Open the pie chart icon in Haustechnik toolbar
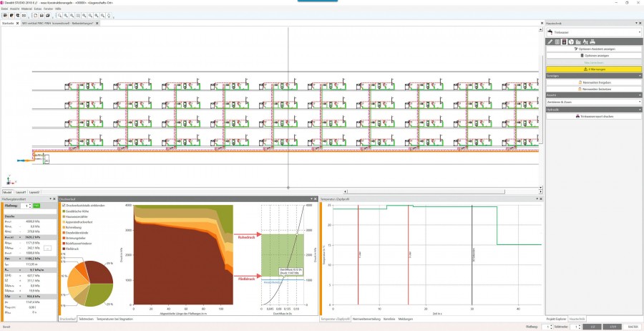The height and width of the screenshot is (331, 644). point(571,42)
